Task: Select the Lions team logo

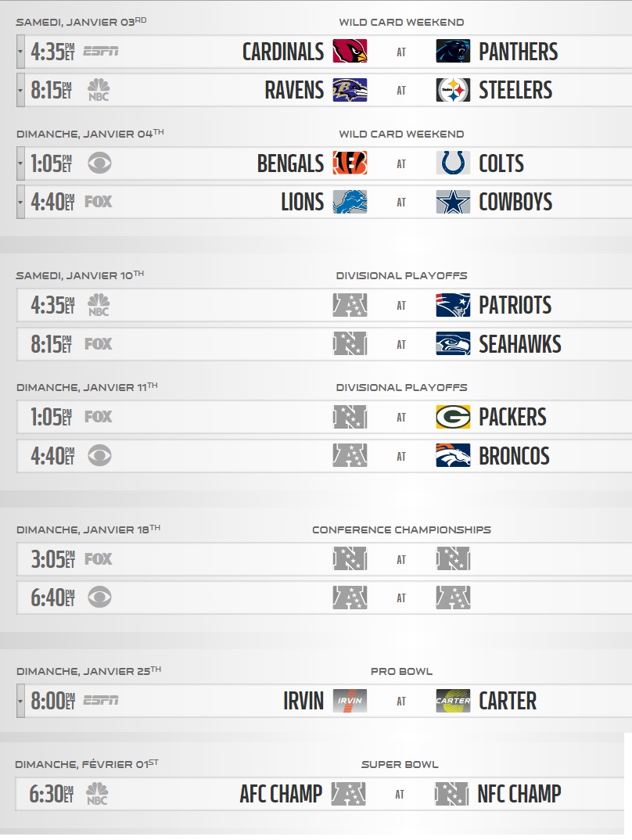Action: coord(350,202)
